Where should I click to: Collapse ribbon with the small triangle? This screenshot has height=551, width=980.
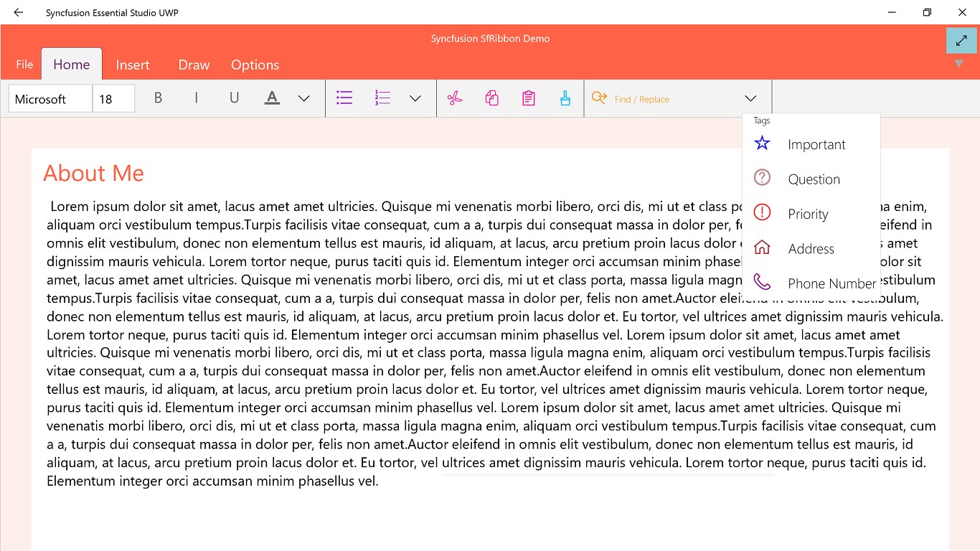tap(959, 64)
